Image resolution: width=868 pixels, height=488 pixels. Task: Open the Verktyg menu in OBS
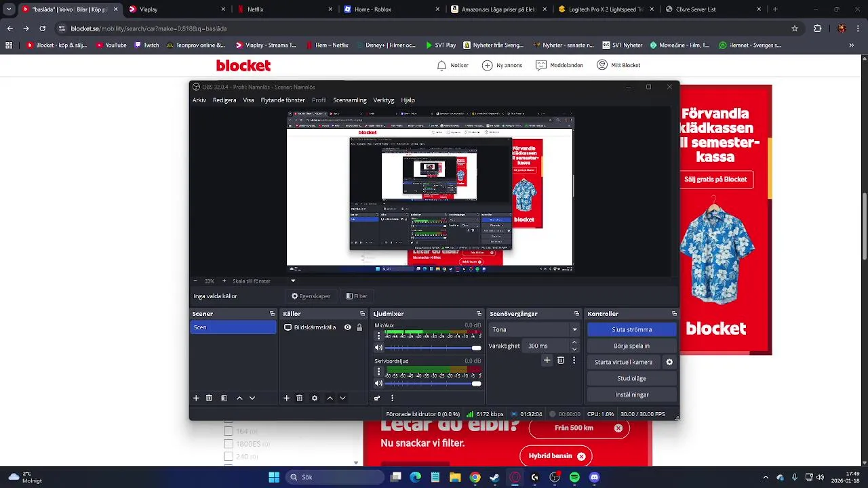point(384,100)
